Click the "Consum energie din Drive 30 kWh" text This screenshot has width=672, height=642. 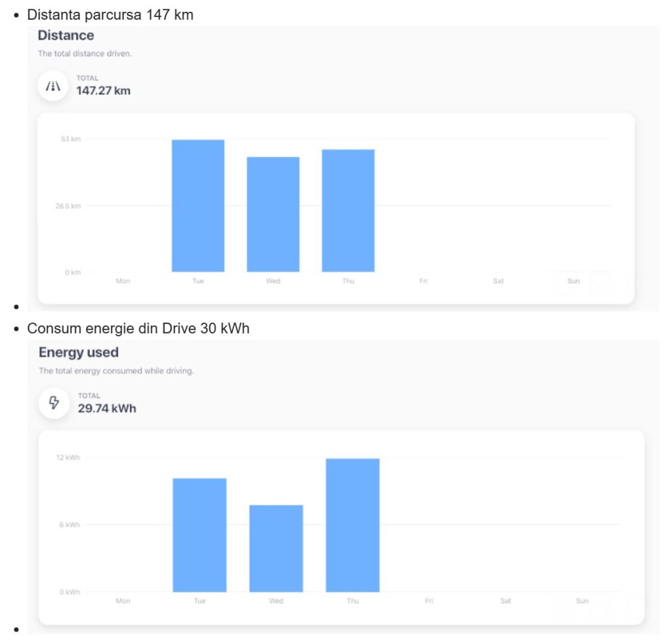pos(138,329)
